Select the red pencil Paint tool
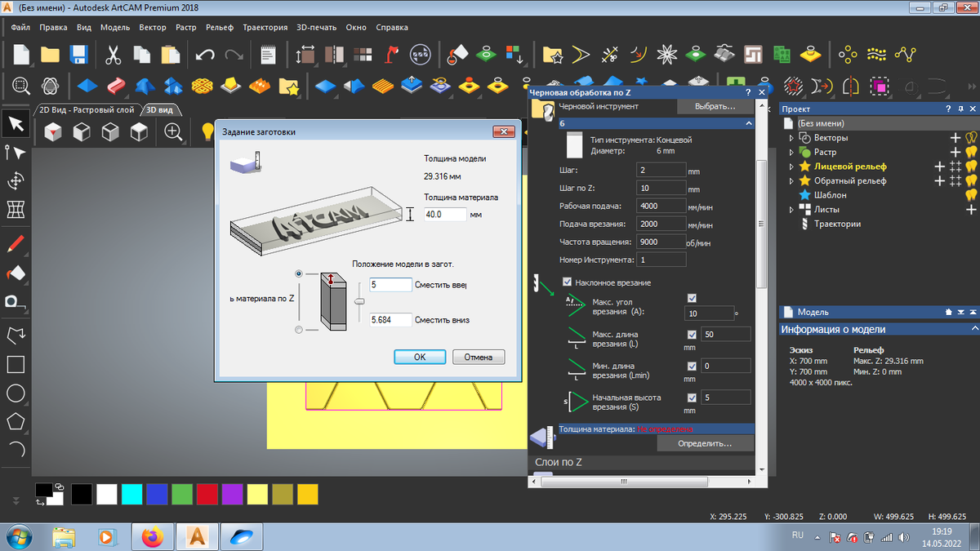The height and width of the screenshot is (551, 980). [x=15, y=242]
